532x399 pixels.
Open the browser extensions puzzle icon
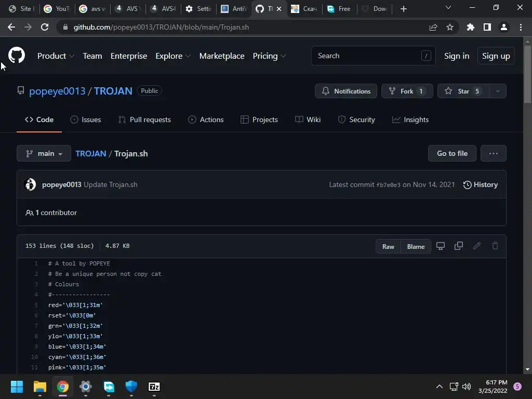(471, 27)
